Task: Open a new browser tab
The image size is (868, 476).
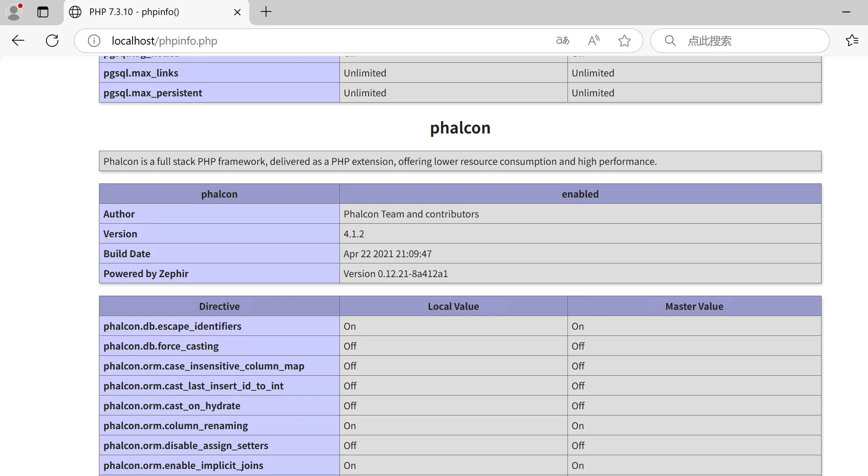Action: (x=266, y=12)
